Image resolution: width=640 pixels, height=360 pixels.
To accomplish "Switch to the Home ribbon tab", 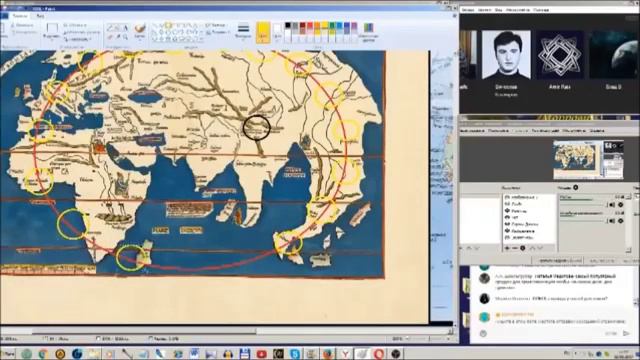I will tap(20, 16).
